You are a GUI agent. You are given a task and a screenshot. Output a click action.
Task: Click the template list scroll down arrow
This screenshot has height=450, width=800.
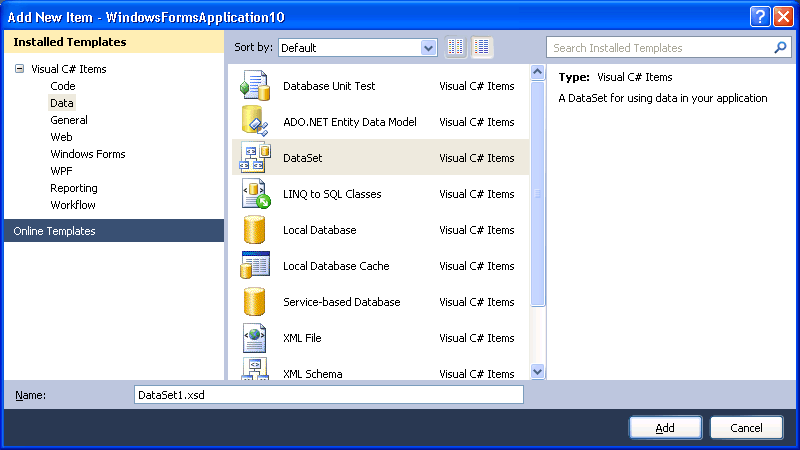click(x=538, y=372)
